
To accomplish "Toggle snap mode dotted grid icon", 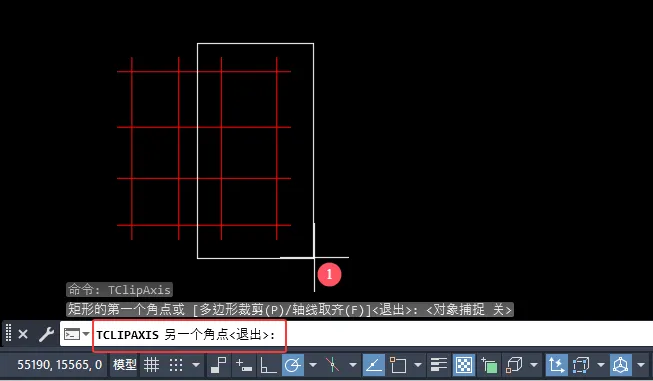I will pyautogui.click(x=176, y=365).
